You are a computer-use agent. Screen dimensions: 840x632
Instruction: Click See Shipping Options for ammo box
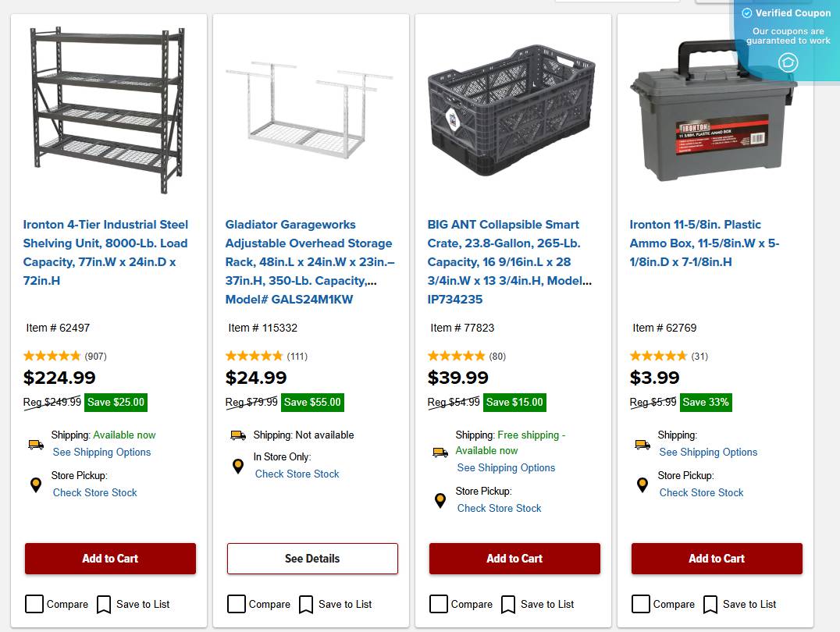point(708,452)
